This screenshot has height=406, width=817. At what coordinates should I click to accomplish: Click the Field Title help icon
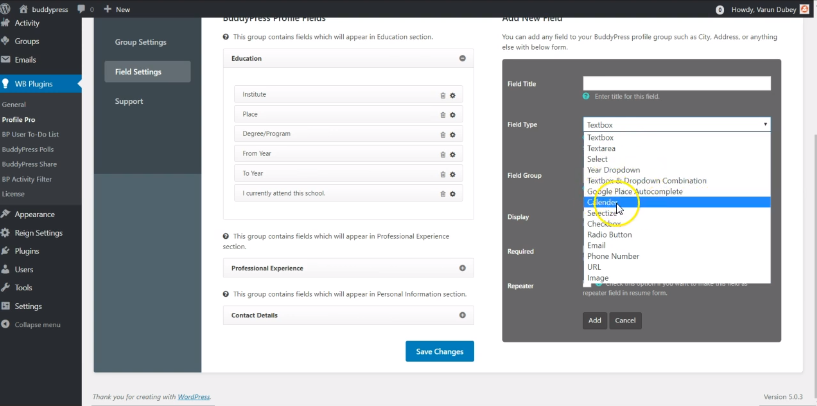(586, 96)
